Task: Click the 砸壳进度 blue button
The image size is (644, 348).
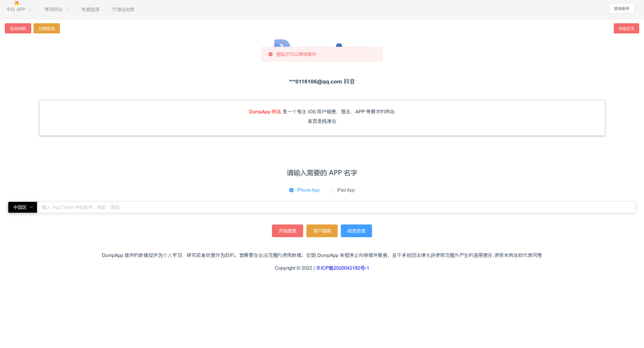Action: point(356,231)
